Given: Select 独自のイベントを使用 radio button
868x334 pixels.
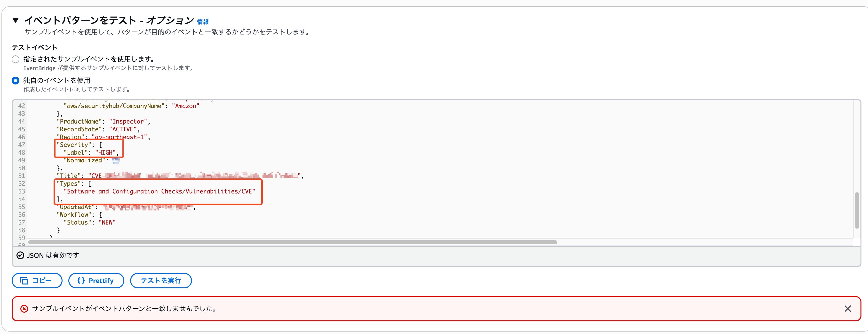Looking at the screenshot, I should (x=16, y=81).
